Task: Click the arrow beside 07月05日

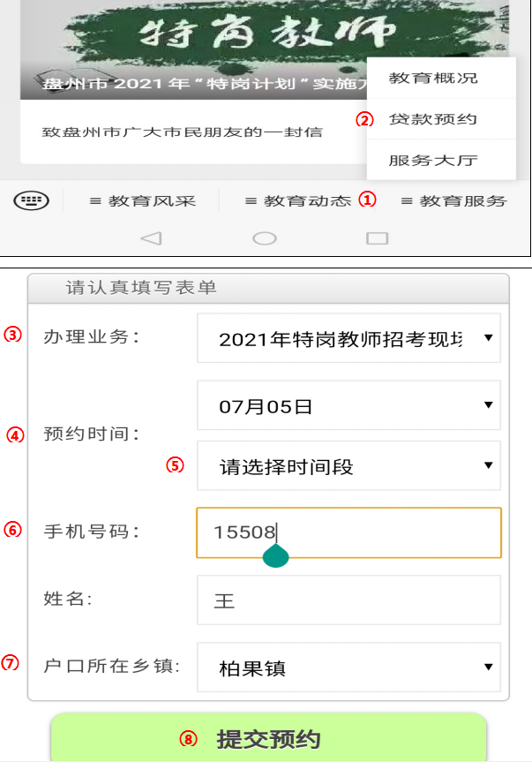Action: 489,404
